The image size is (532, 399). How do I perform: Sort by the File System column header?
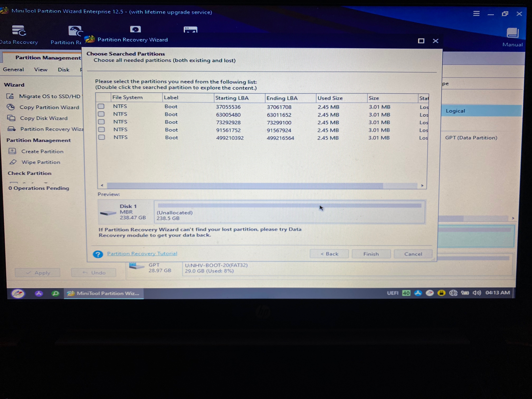coord(136,97)
